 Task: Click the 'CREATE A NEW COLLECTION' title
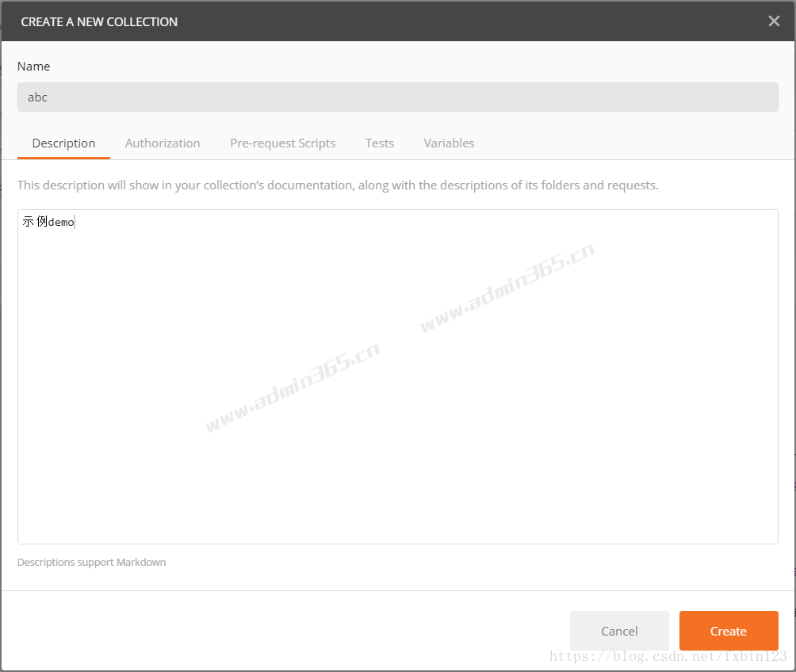(99, 22)
